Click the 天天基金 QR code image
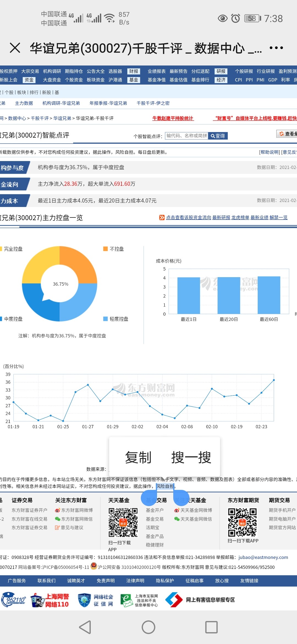297x644 pixels. (x=123, y=522)
